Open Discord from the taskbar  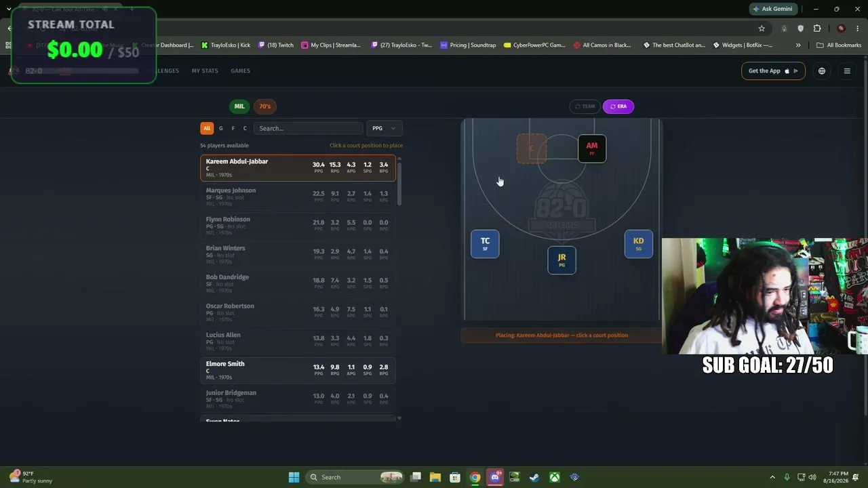tap(494, 477)
